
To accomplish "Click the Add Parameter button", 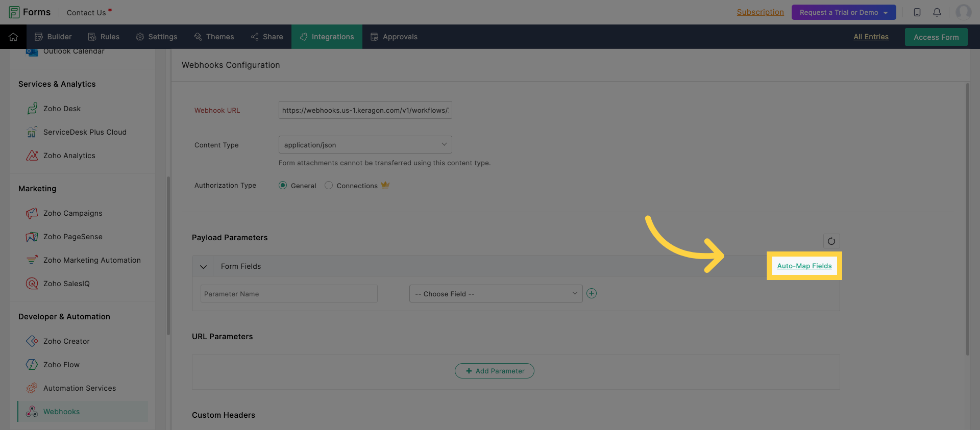I will tap(495, 371).
